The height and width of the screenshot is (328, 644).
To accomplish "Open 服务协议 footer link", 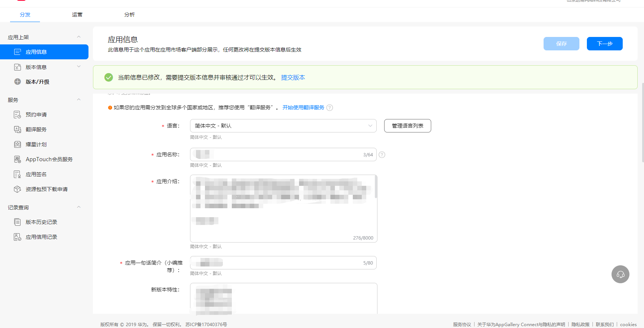I will (462, 324).
